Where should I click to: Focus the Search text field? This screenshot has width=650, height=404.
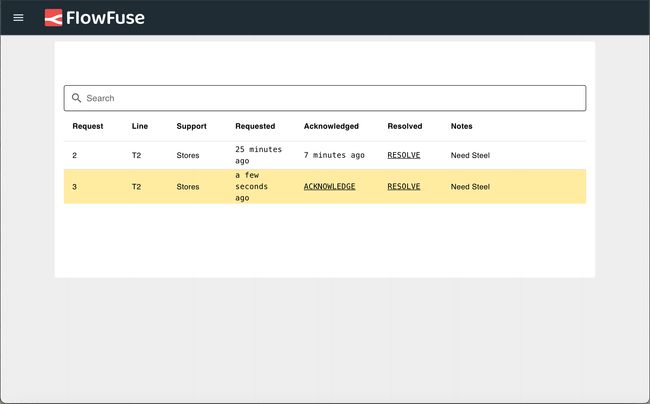(330, 98)
